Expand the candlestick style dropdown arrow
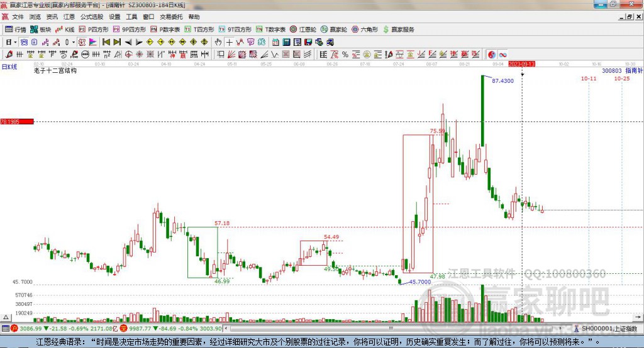Viewport: 644px width, 348px height. [74, 42]
